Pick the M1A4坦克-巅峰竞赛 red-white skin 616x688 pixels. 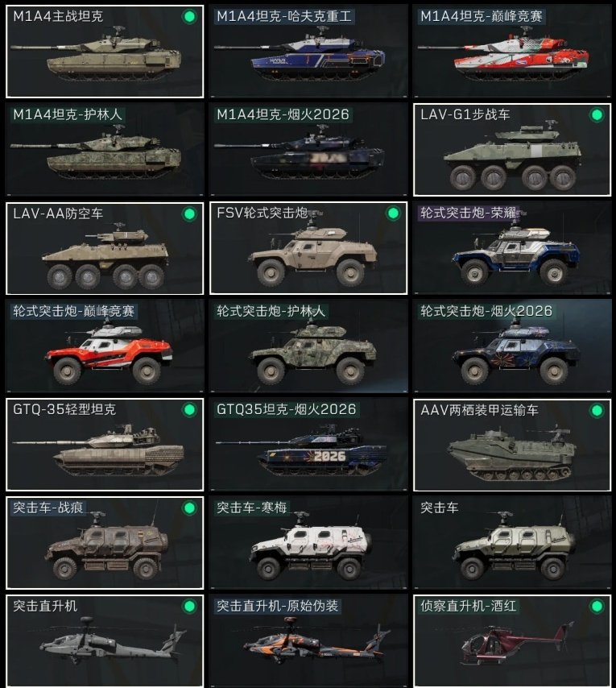coord(512,52)
